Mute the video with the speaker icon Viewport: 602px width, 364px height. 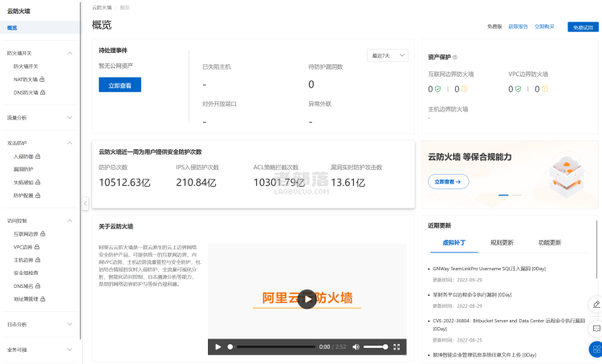pyautogui.click(x=356, y=346)
